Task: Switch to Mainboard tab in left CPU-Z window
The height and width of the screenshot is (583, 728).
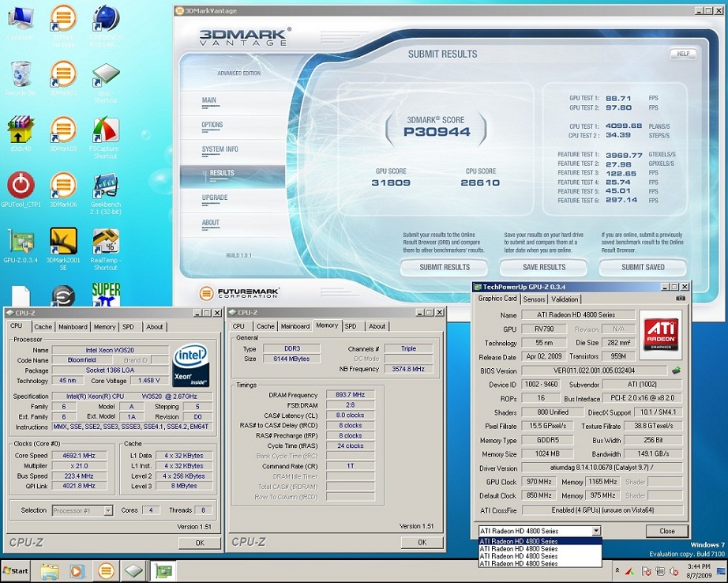Action: pos(73,326)
